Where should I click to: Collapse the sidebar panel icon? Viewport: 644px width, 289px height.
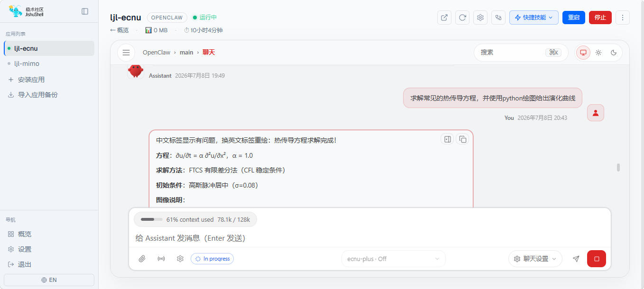pos(85,11)
